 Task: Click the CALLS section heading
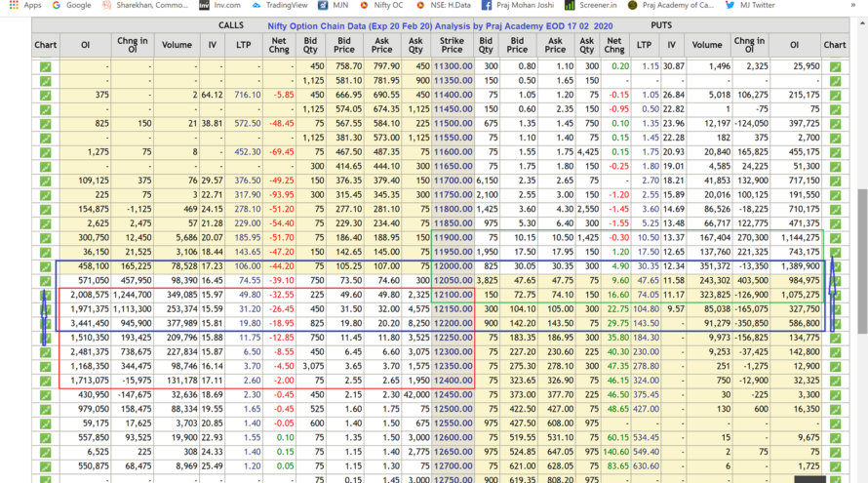pos(231,25)
